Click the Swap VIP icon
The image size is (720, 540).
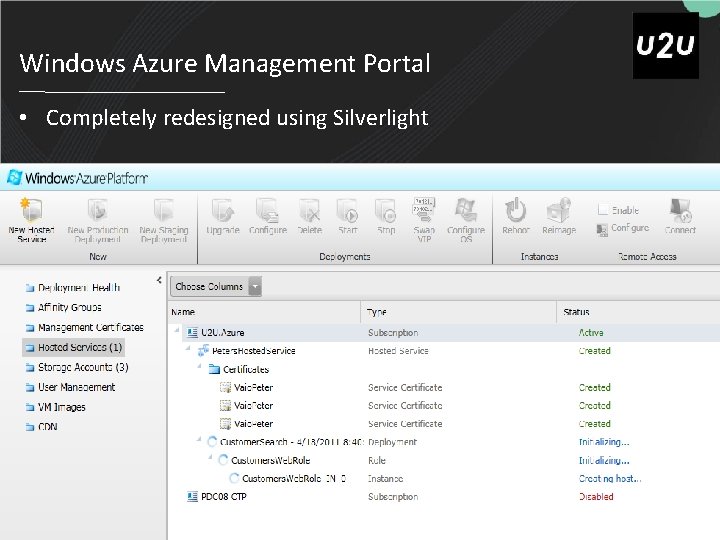424,209
